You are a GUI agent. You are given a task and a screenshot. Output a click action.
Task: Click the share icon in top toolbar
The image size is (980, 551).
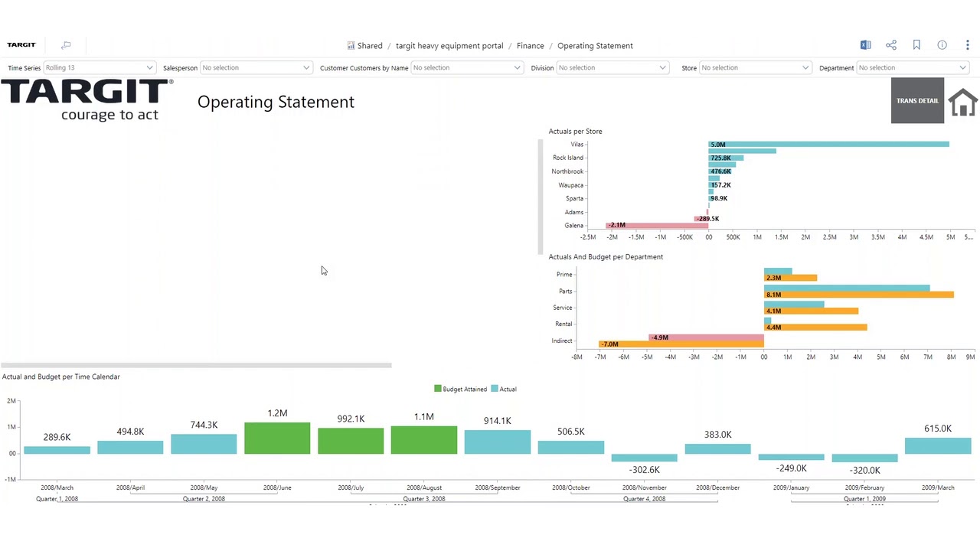(x=891, y=45)
